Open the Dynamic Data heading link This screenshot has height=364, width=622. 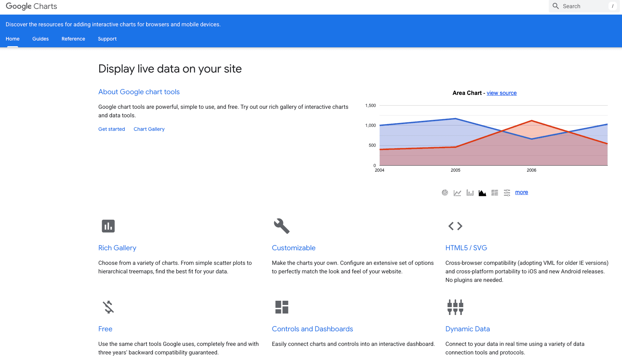click(x=467, y=329)
